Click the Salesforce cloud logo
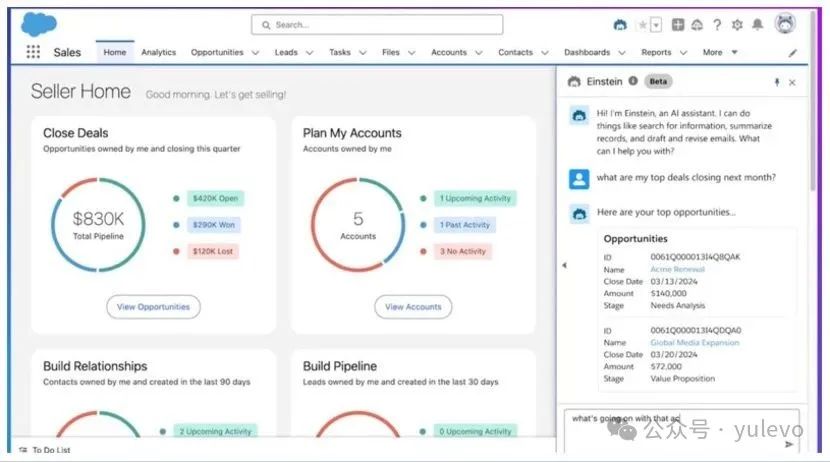 (x=39, y=24)
